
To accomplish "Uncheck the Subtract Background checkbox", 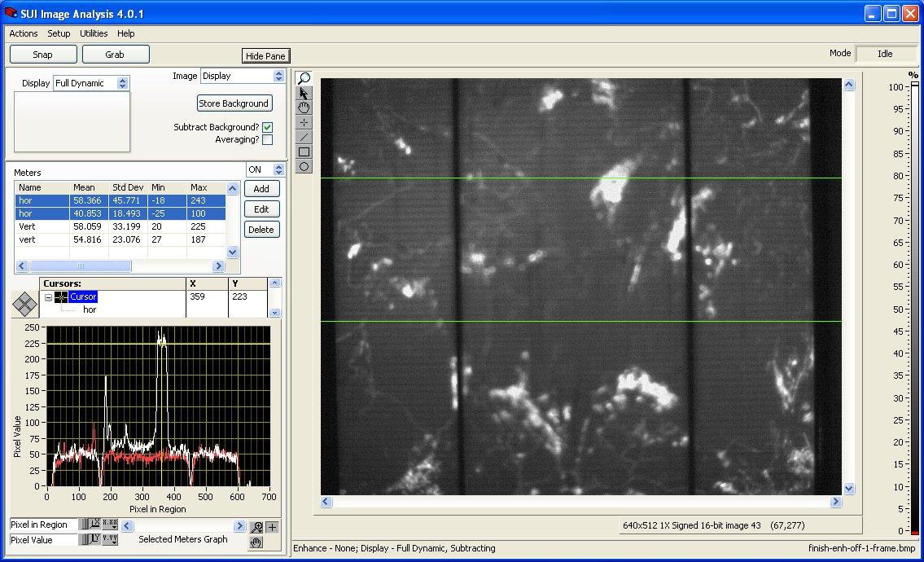I will (267, 127).
